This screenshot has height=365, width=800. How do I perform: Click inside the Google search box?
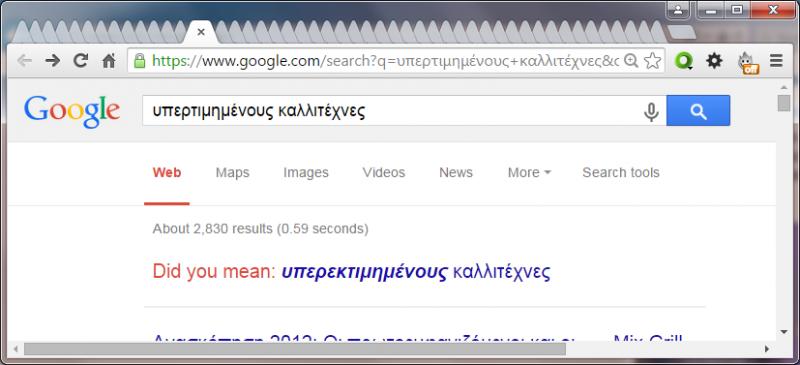pyautogui.click(x=393, y=111)
